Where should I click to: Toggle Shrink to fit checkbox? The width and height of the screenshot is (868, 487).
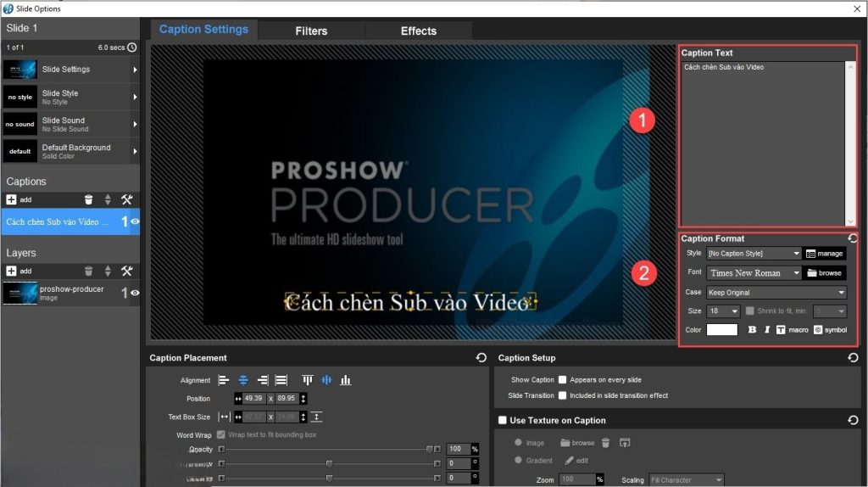point(749,311)
